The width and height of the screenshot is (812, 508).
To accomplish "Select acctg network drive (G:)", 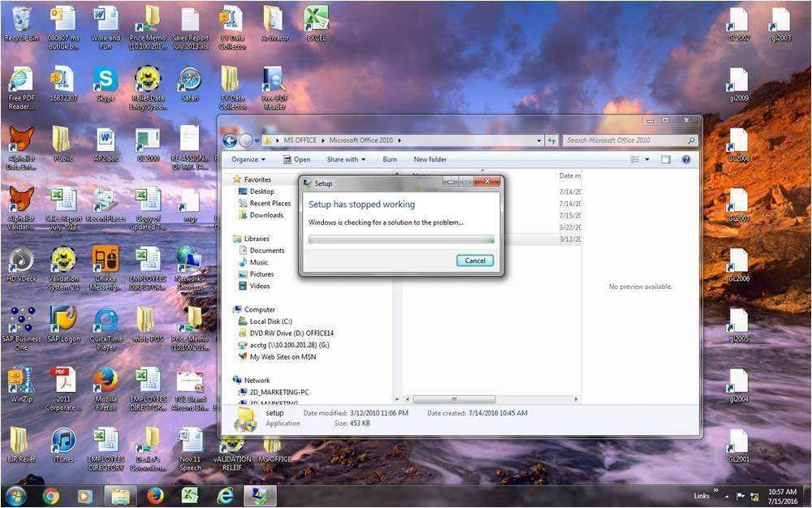I will pos(283,345).
